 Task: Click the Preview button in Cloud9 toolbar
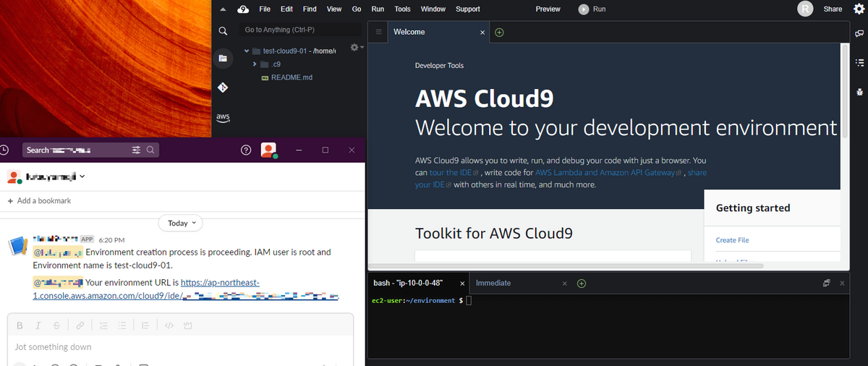548,9
